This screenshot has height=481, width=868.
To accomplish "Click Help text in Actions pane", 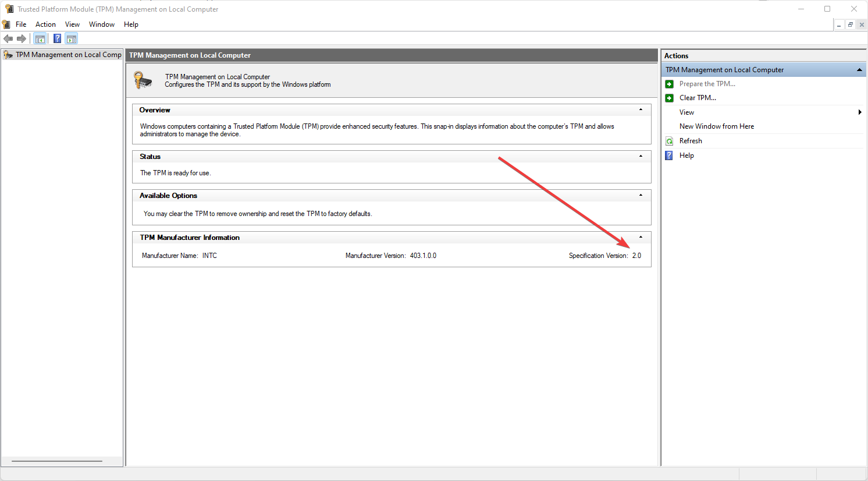I will pyautogui.click(x=686, y=155).
